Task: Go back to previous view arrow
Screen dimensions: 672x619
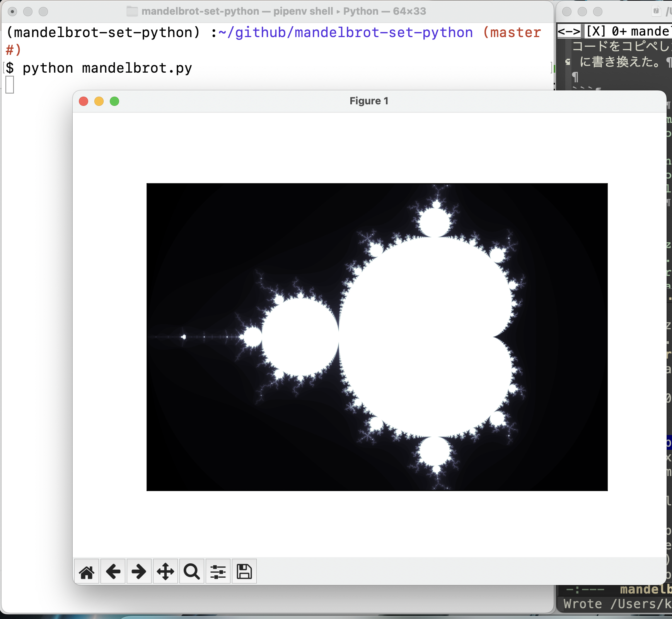Action: pos(113,571)
